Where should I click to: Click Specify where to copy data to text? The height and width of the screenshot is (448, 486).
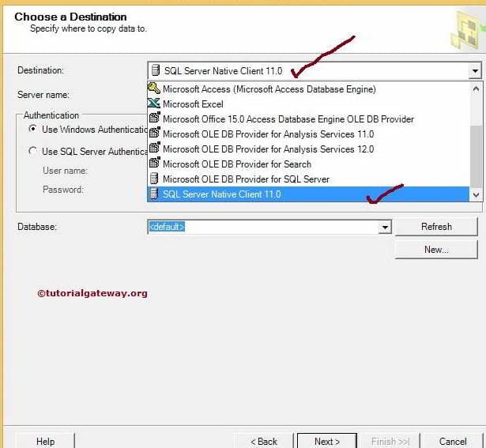click(89, 28)
